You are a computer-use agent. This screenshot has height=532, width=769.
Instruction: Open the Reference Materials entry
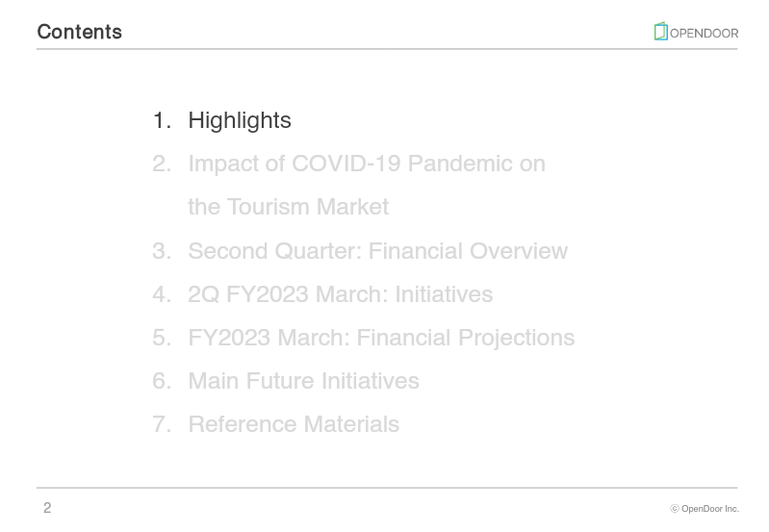[x=294, y=424]
